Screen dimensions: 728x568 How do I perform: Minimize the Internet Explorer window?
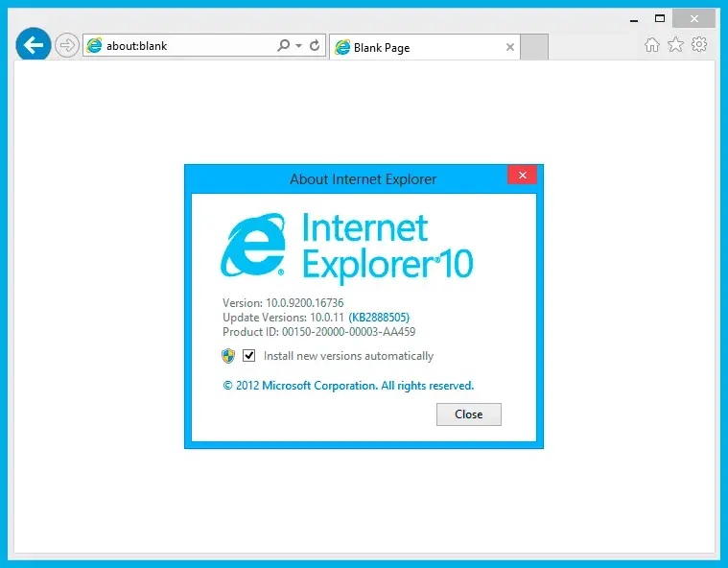pos(634,19)
